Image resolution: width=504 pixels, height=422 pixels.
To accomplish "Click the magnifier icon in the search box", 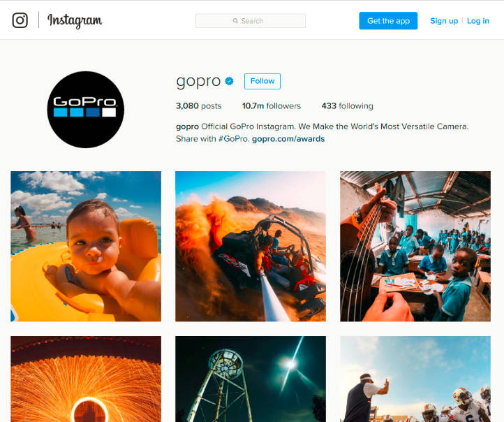I will point(235,21).
